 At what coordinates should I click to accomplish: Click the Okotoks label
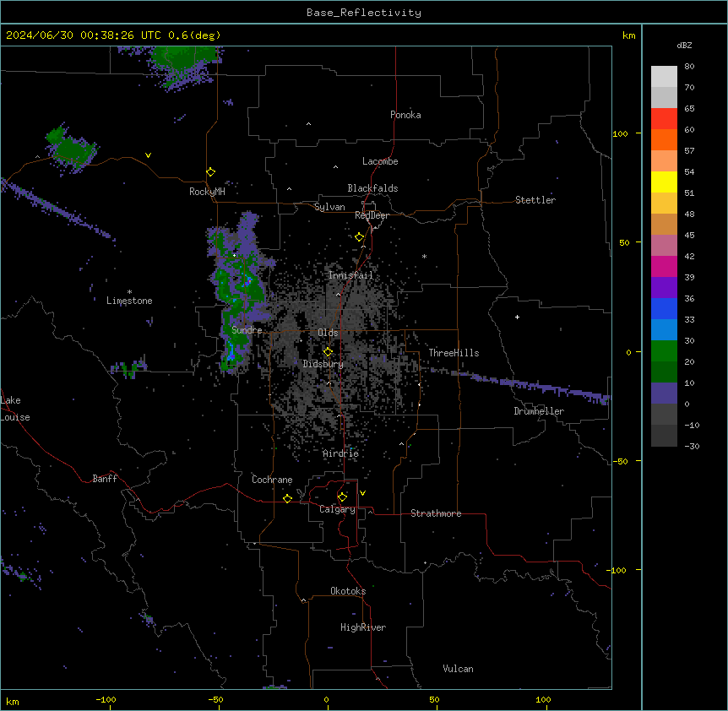pos(348,591)
